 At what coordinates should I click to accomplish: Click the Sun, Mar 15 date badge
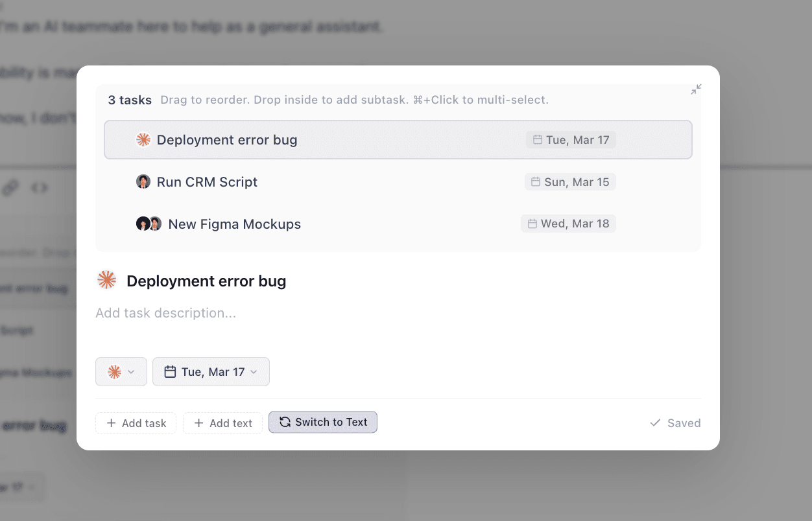(571, 182)
